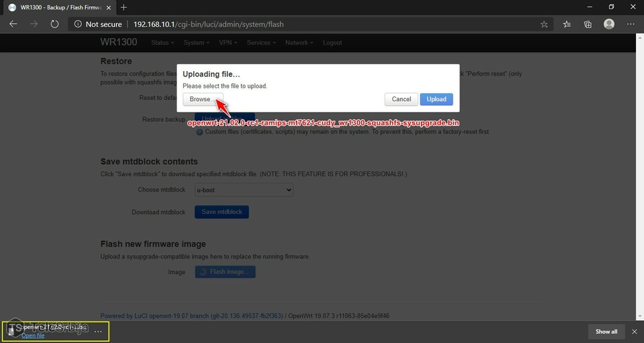Open the Favorites list icon

tap(567, 24)
